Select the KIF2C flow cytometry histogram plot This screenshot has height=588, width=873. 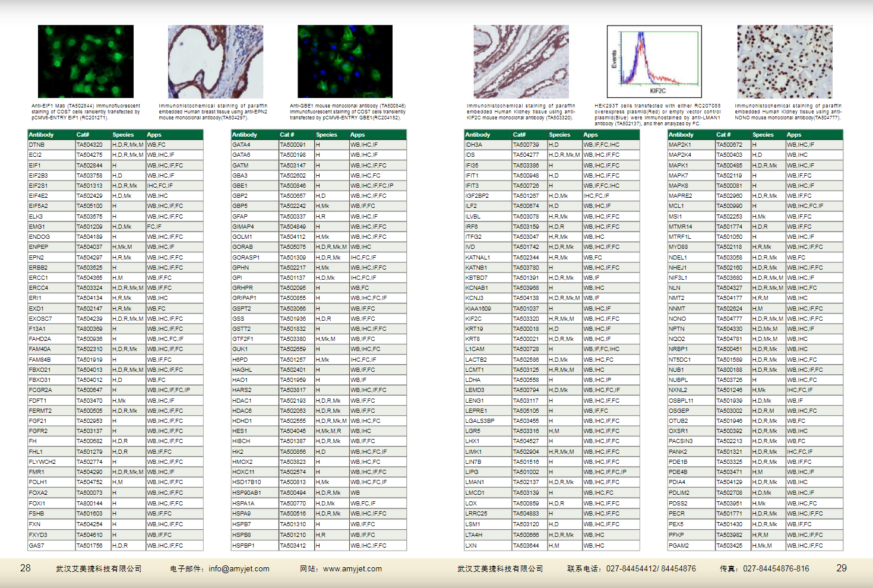(654, 61)
